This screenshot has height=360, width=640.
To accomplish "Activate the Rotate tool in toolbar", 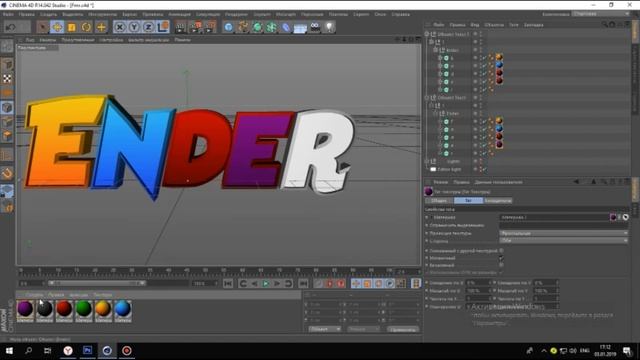I will [86, 27].
